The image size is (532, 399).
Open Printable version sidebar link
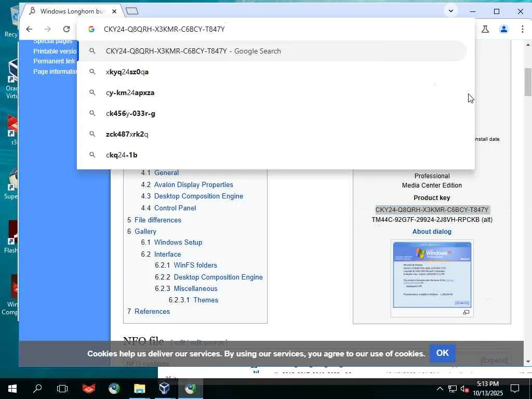click(55, 51)
